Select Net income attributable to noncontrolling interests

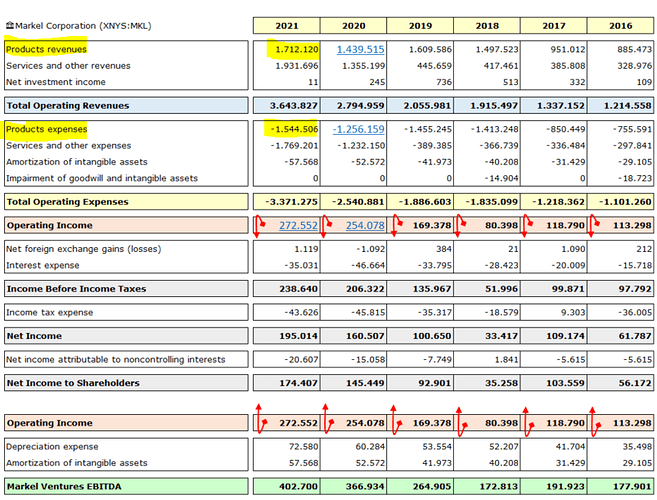coord(115,360)
